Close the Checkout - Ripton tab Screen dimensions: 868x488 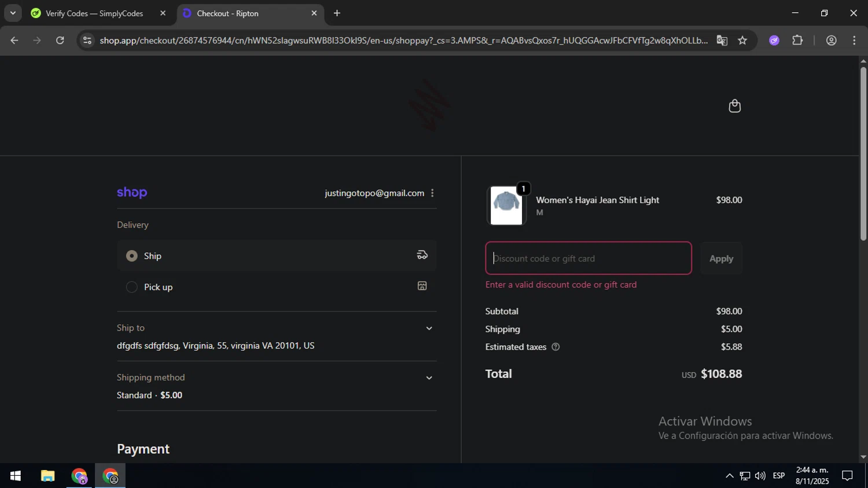click(x=314, y=13)
